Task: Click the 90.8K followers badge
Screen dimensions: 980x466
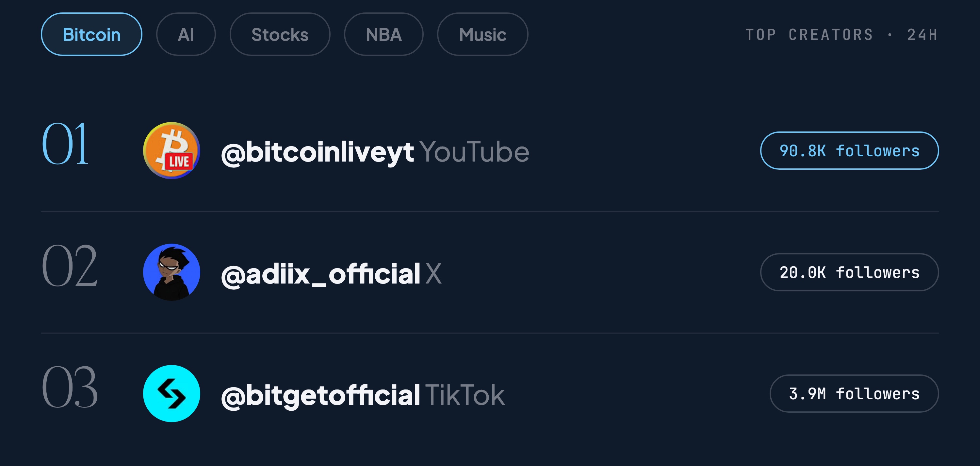Action: (x=849, y=151)
